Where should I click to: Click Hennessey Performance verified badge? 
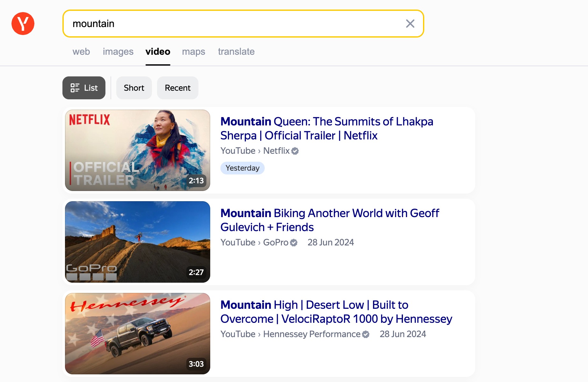coord(366,334)
